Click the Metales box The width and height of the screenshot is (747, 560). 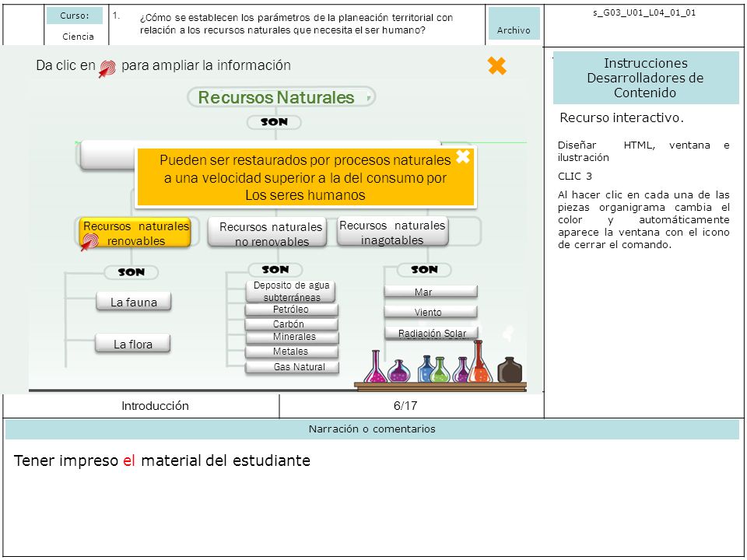point(292,352)
